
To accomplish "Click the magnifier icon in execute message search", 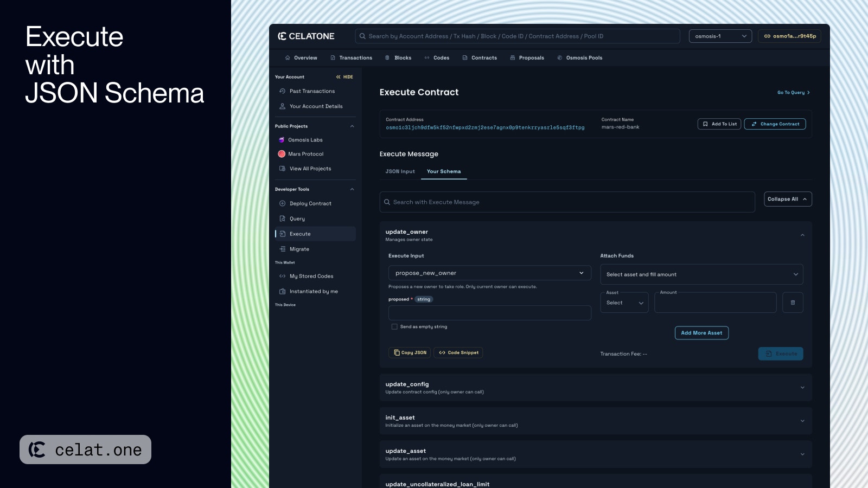I will (x=387, y=202).
